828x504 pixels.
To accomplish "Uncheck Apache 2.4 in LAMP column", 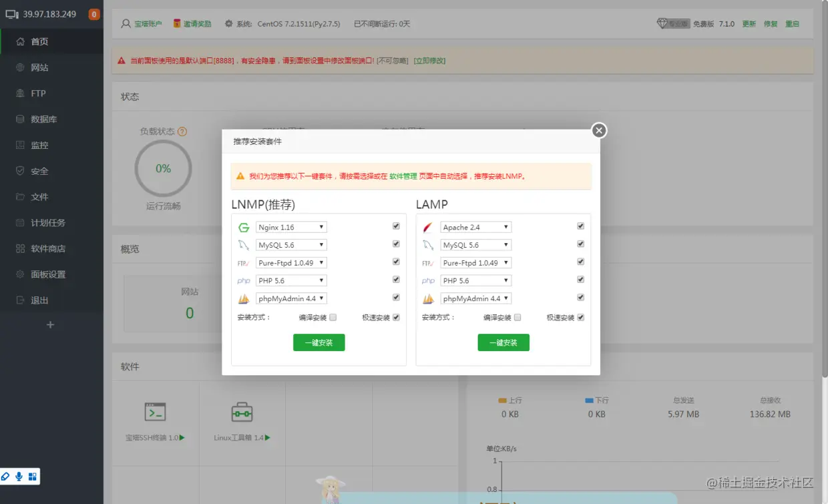I will [x=580, y=226].
